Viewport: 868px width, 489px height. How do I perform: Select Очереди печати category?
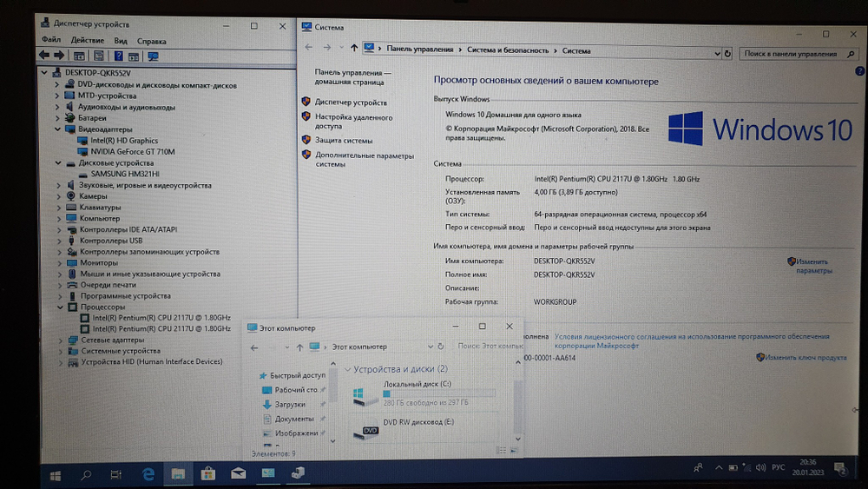108,285
